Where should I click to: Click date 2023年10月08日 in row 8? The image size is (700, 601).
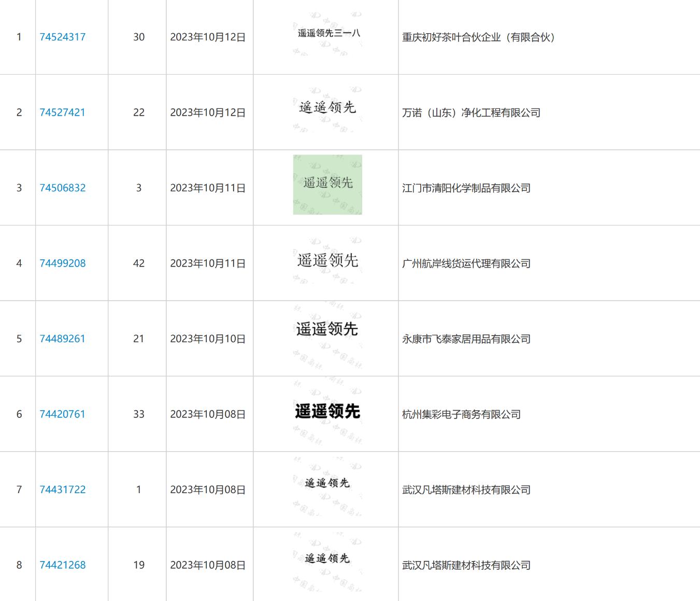click(x=208, y=565)
